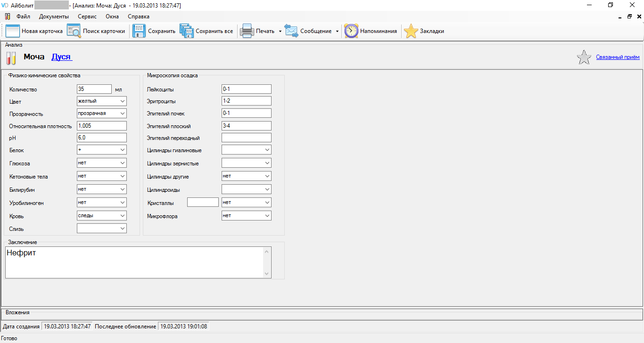The width and height of the screenshot is (644, 343).
Task: Expand the Глюкоза dropdown
Action: click(x=123, y=163)
